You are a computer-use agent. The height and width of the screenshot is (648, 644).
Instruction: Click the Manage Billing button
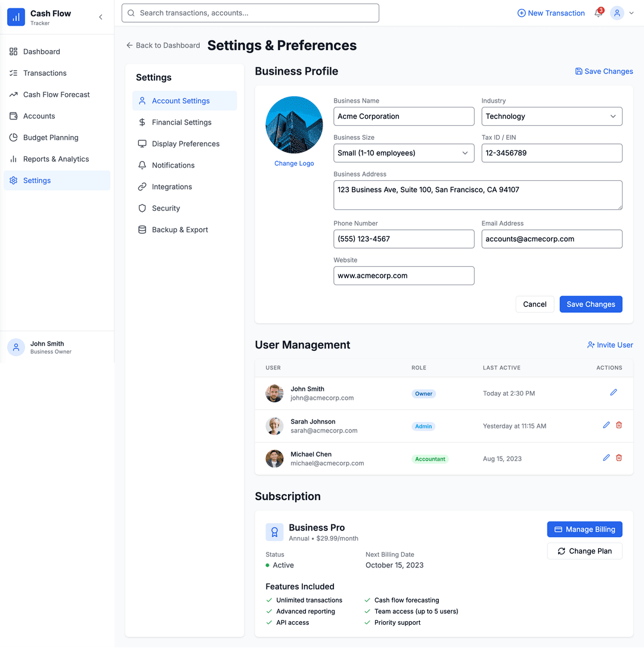click(584, 529)
